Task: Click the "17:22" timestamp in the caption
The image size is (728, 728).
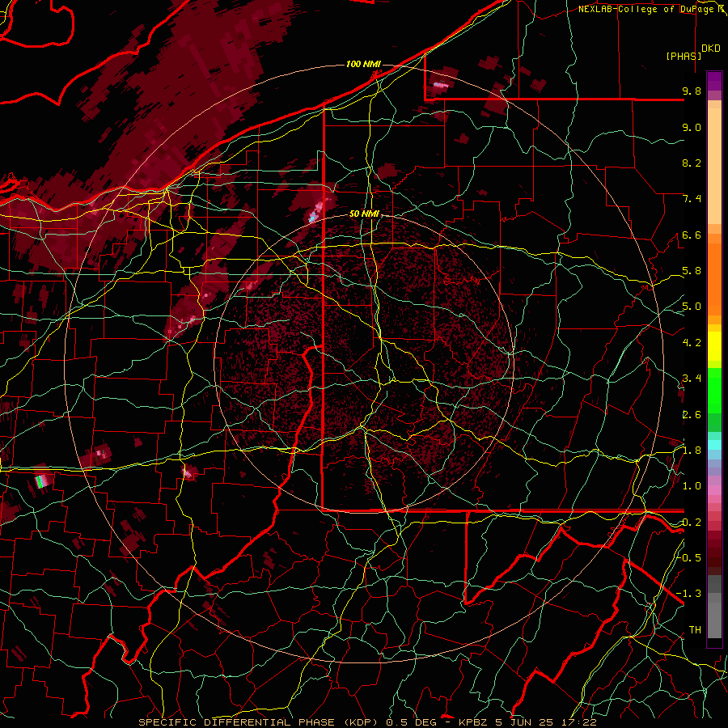Action: (580, 722)
